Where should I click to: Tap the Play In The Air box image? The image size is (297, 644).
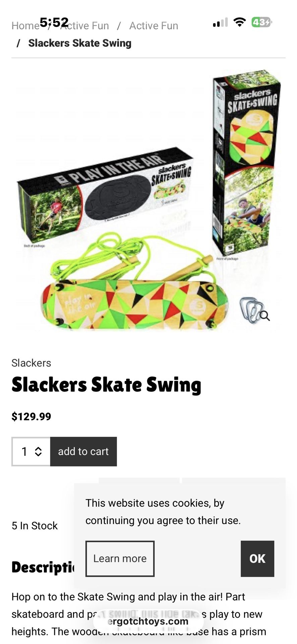click(105, 195)
